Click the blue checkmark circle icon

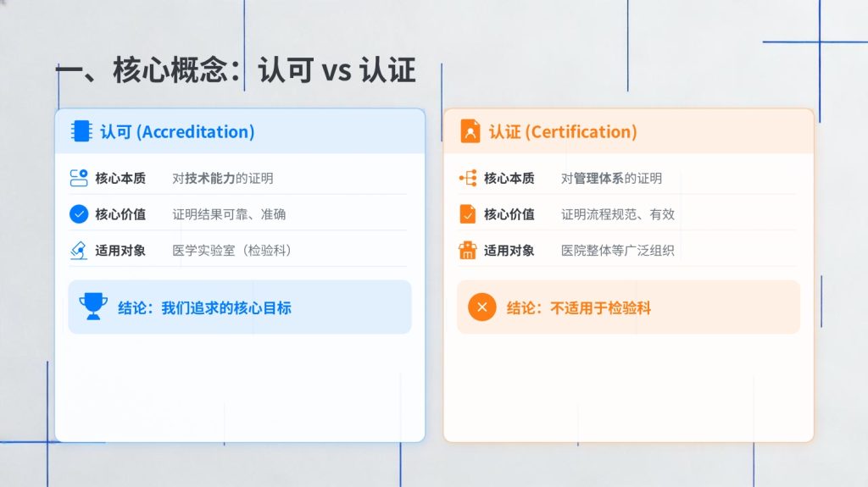[x=79, y=214]
